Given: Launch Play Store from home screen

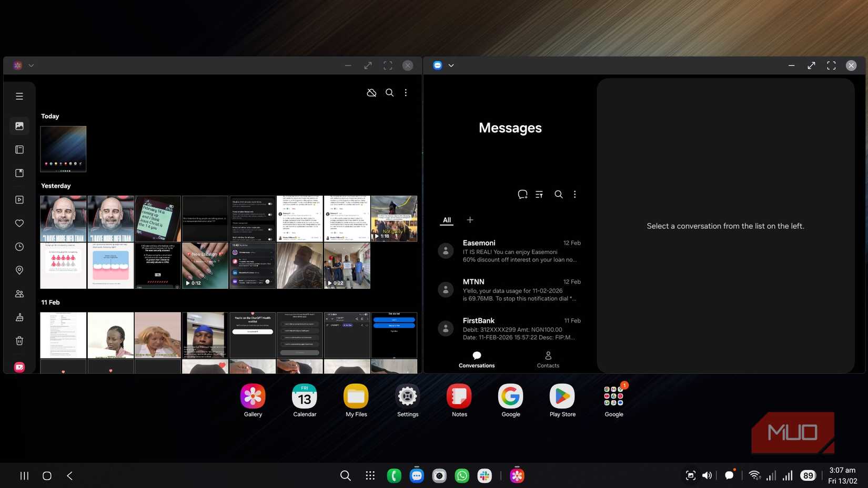Looking at the screenshot, I should pyautogui.click(x=562, y=400).
